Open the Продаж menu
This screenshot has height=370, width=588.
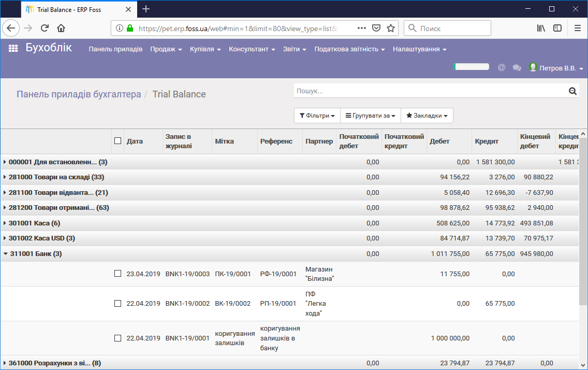pos(166,49)
